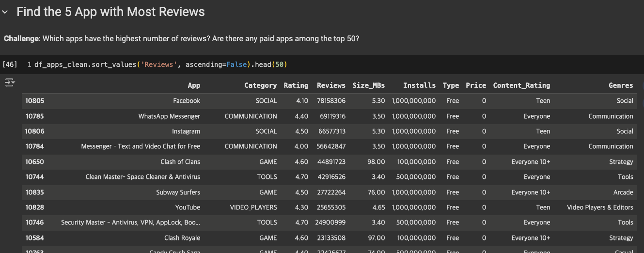644x253 pixels.
Task: Click the section heading 'Find the 5 App with Most Reviews'
Action: [110, 12]
